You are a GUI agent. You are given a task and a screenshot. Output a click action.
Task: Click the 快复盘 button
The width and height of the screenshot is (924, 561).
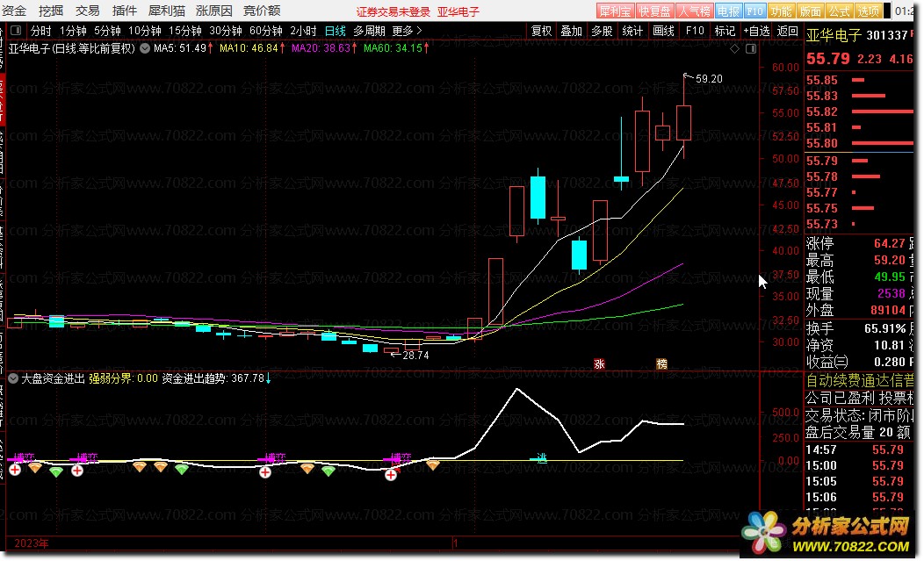(x=654, y=11)
